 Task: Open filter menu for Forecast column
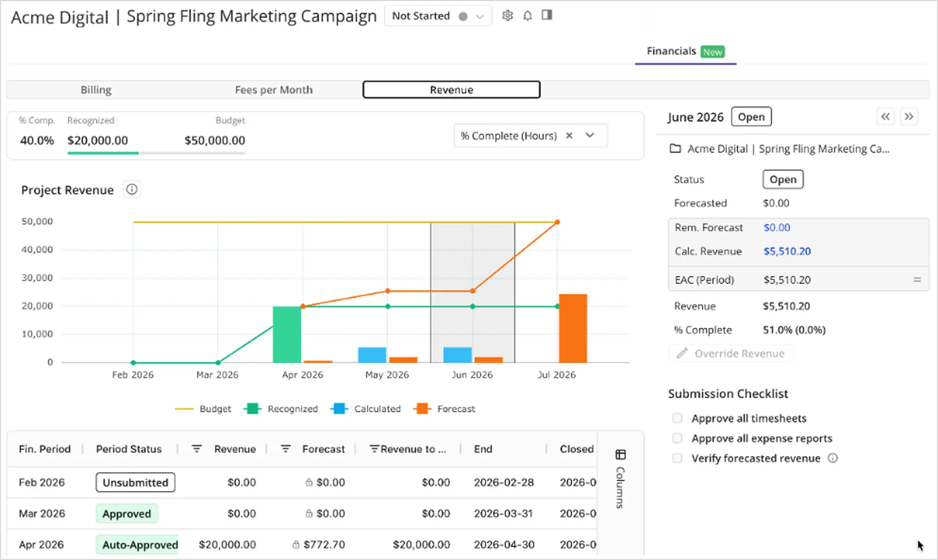click(285, 449)
